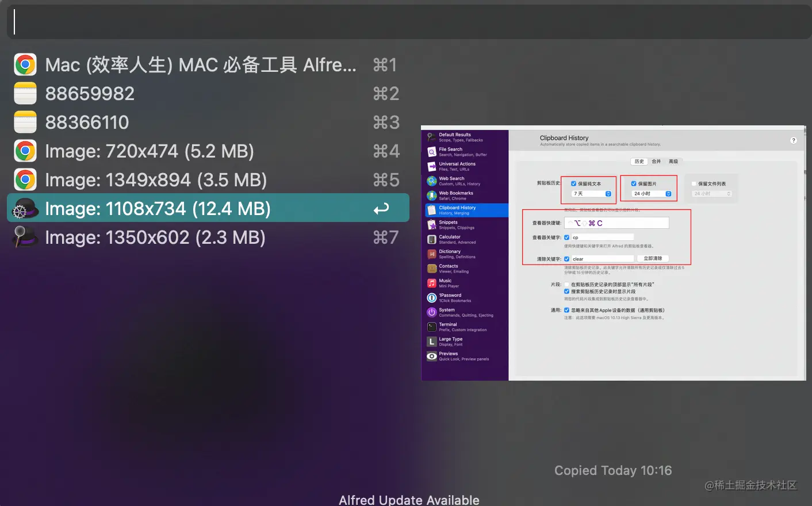Click the Alfred hat icon beside Image: 1350x602
The image size is (812, 506).
click(25, 237)
